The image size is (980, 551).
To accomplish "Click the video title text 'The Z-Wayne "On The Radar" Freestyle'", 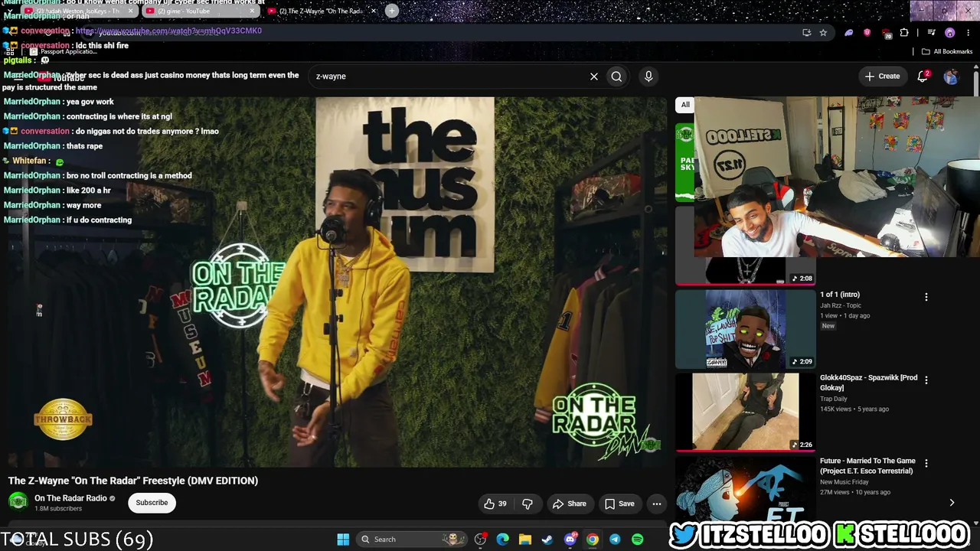I will pyautogui.click(x=133, y=481).
